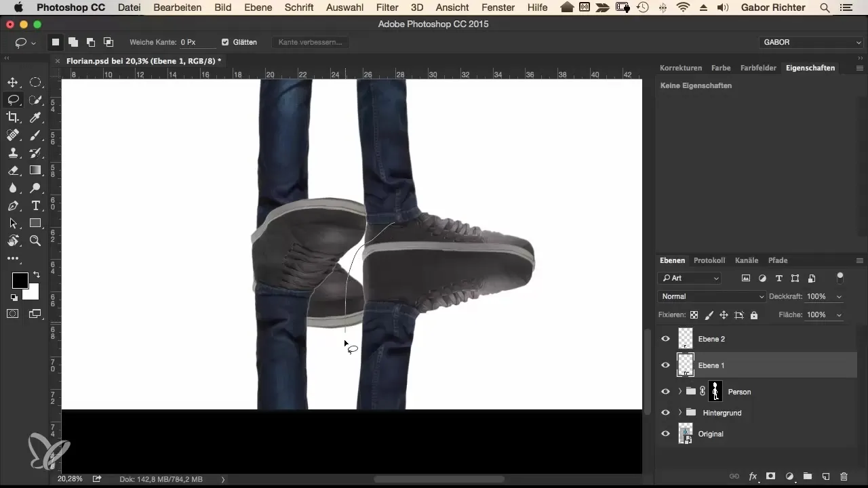Choose Add to Selection mode

tap(73, 42)
